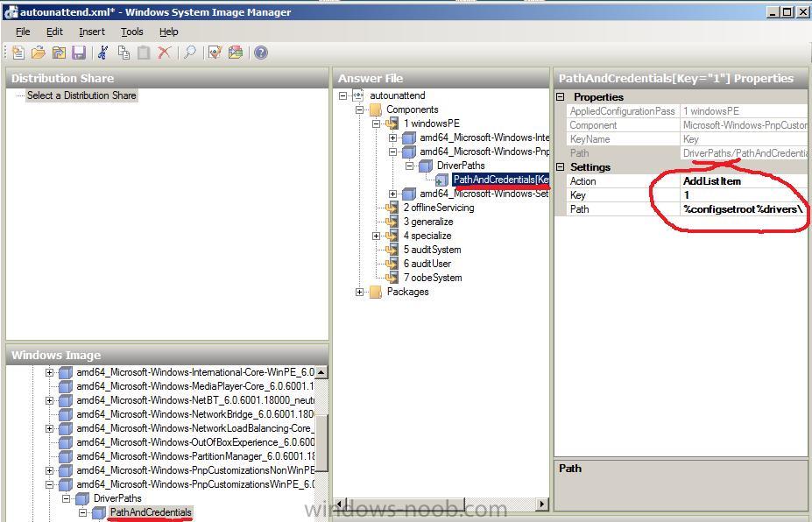Click the Cut scissors toolbar icon

[x=102, y=53]
